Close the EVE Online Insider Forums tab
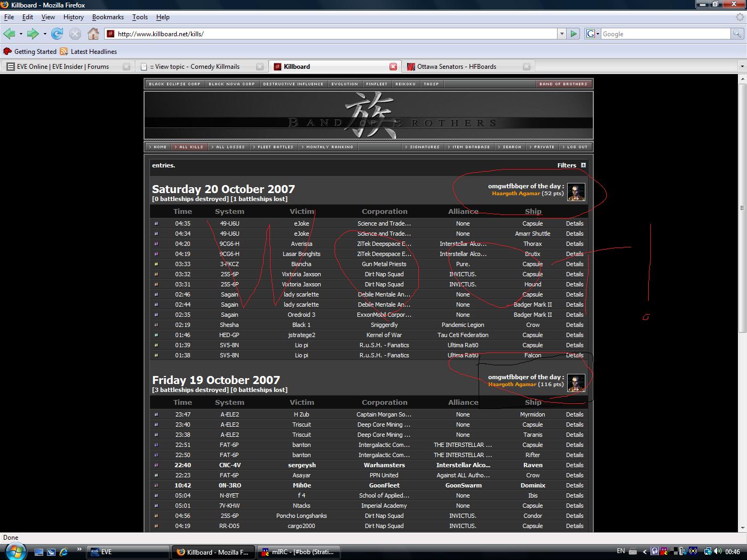The width and height of the screenshot is (747, 560). coord(126,67)
